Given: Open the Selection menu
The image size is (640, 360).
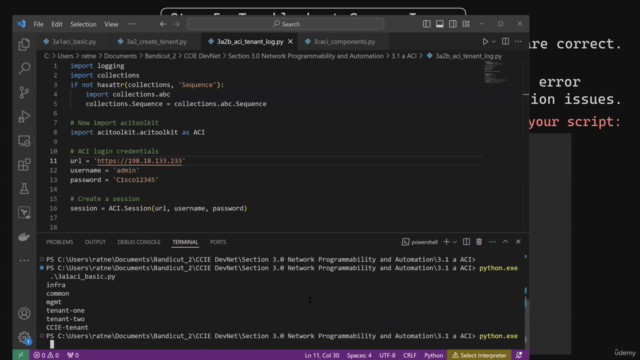Looking at the screenshot, I should tap(83, 24).
